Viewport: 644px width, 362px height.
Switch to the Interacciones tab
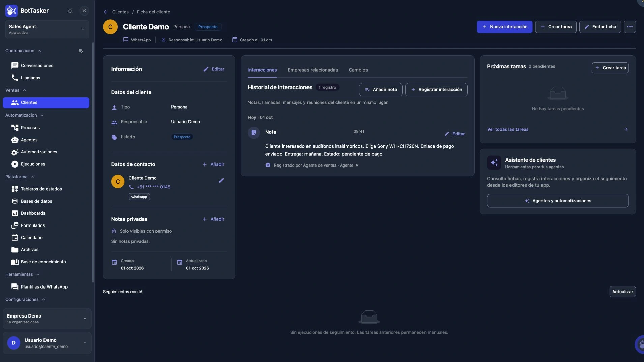pos(262,70)
